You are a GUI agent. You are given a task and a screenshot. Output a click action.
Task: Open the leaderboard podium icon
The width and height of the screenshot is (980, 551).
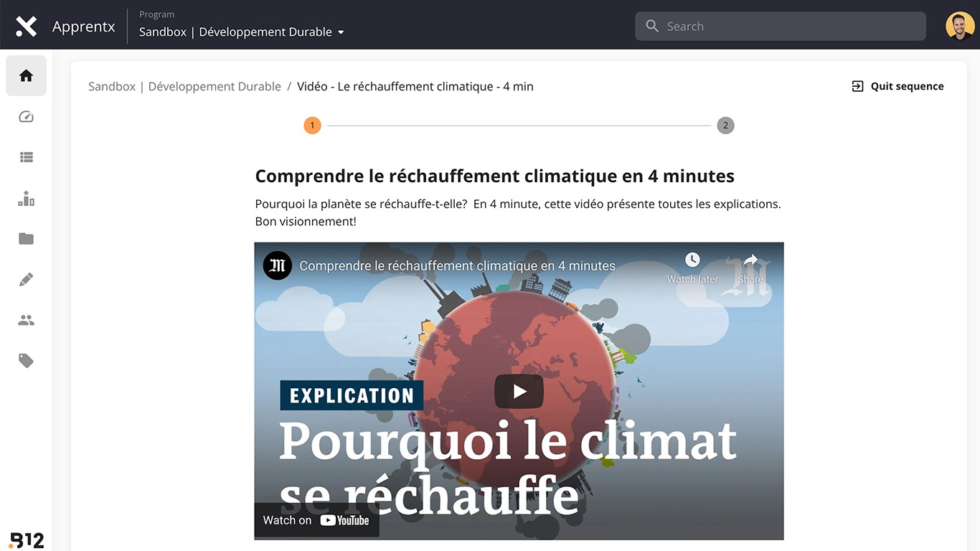pos(26,198)
